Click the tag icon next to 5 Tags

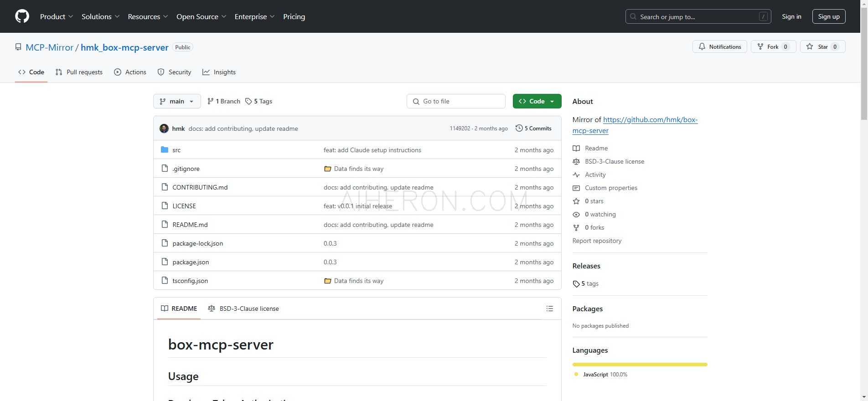248,101
